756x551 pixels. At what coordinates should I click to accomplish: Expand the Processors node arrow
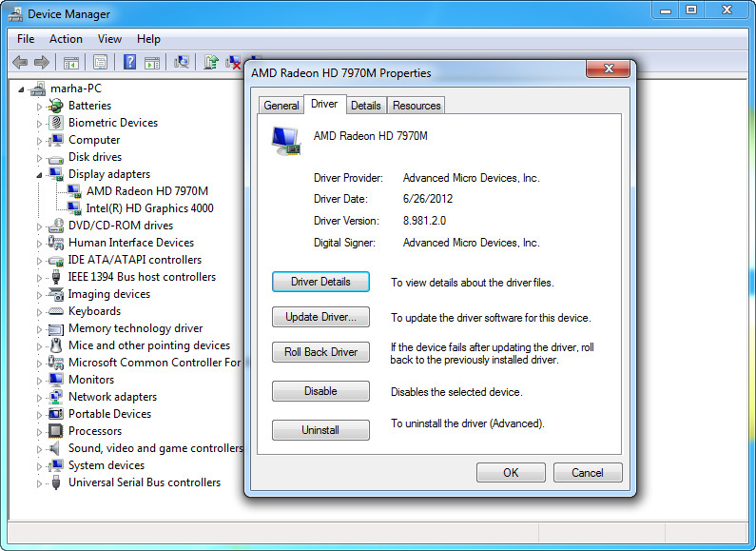[x=39, y=432]
